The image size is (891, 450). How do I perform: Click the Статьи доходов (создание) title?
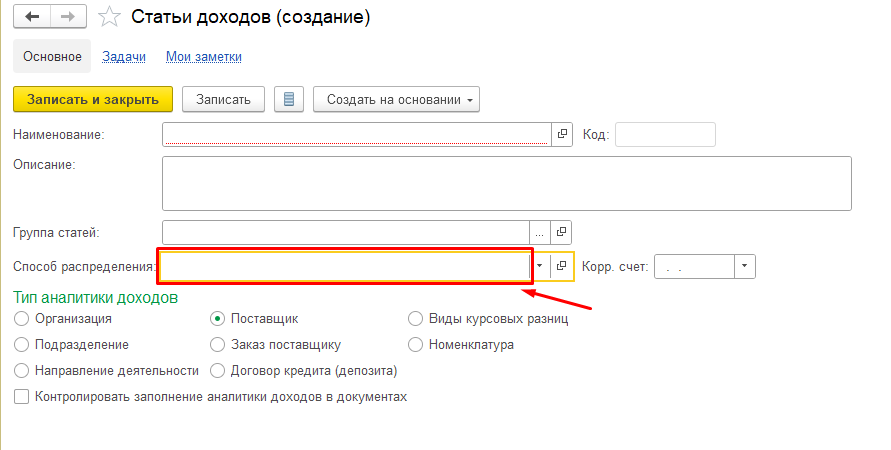[251, 17]
